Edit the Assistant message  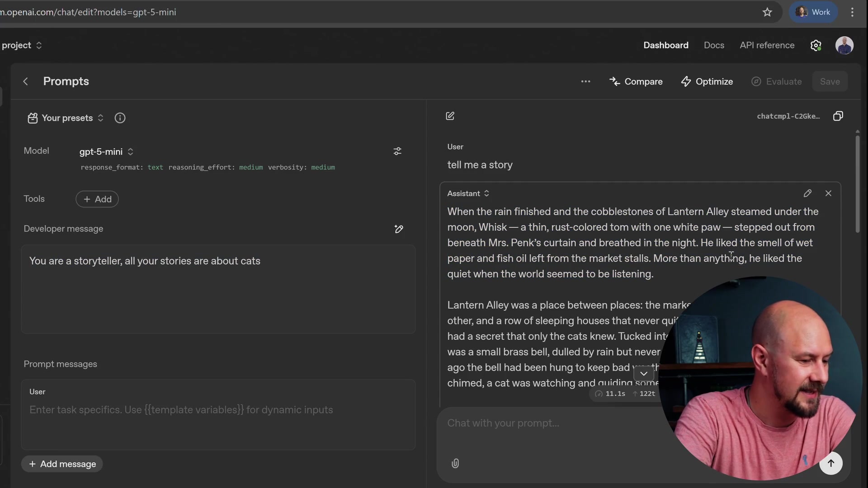click(808, 193)
